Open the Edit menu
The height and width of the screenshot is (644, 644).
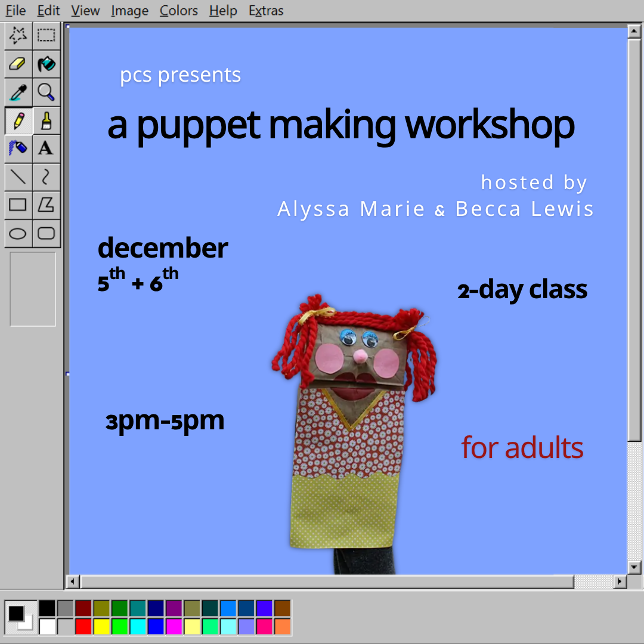click(48, 10)
